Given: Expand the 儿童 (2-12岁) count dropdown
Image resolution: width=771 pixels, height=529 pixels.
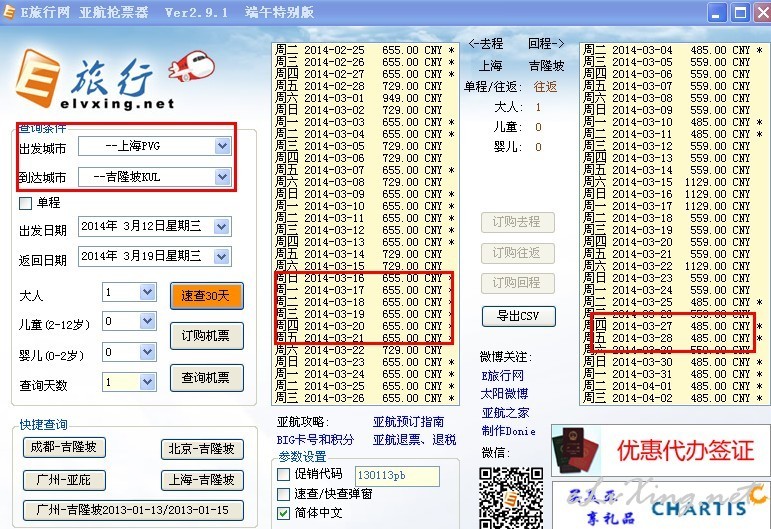Looking at the screenshot, I should pyautogui.click(x=148, y=322).
